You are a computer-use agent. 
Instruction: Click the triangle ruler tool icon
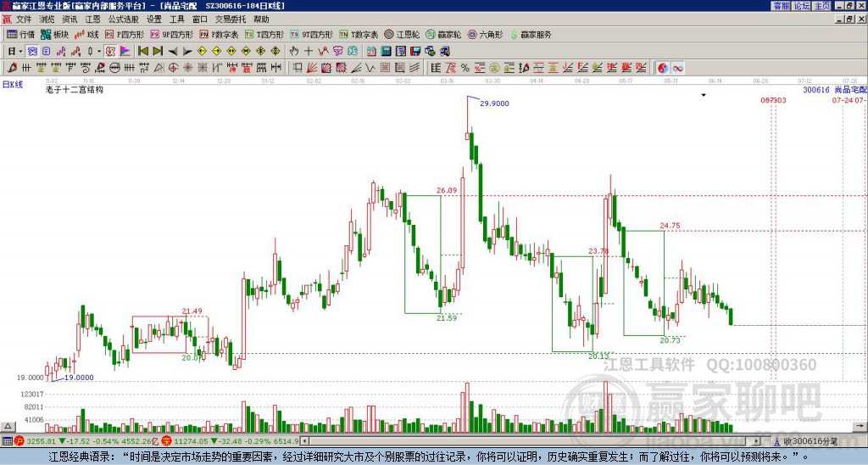[159, 68]
